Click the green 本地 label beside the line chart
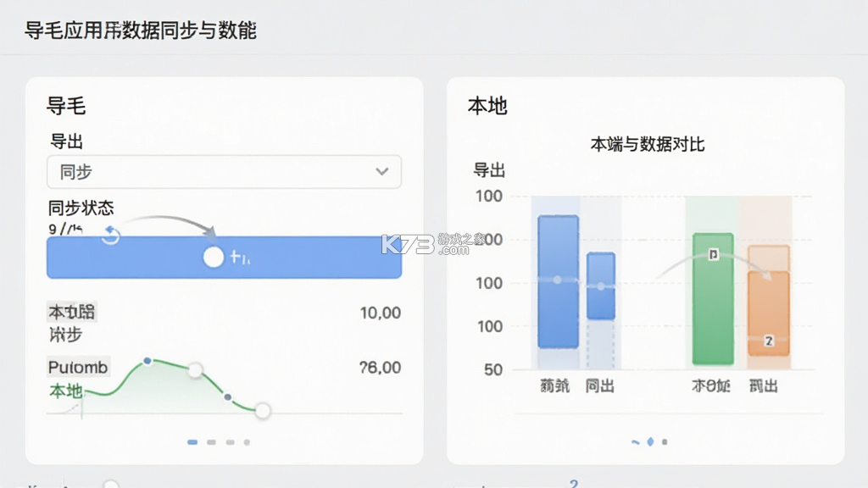The width and height of the screenshot is (868, 488). (66, 391)
